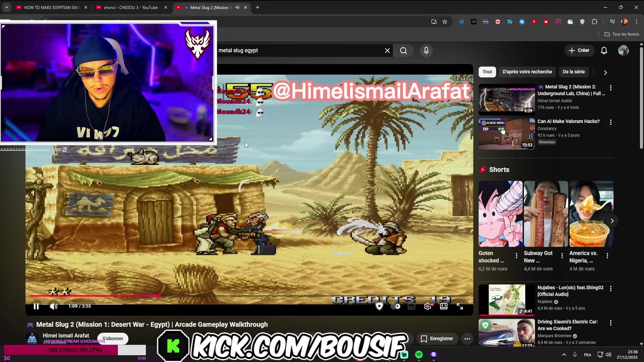Close the 'shonci - CHEGOU 3' tab

[x=166, y=8]
